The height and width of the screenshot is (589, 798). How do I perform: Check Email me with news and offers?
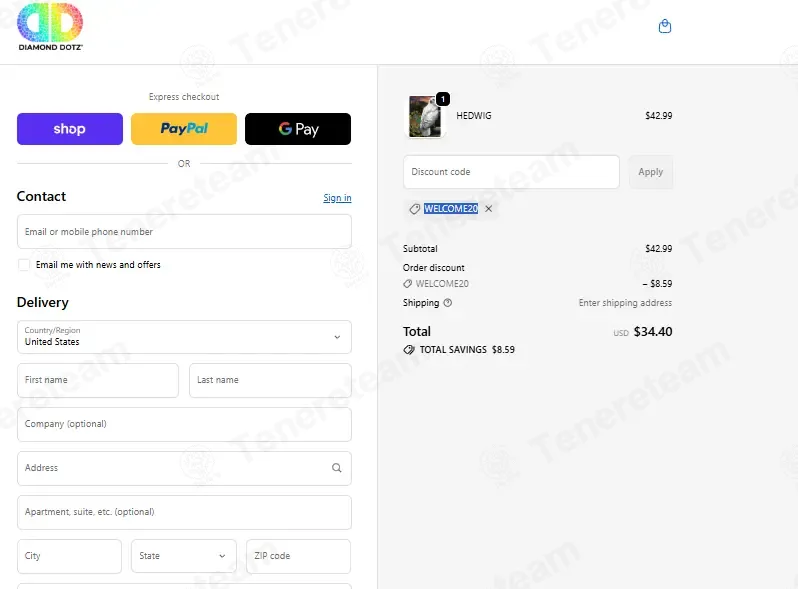[x=23, y=265]
